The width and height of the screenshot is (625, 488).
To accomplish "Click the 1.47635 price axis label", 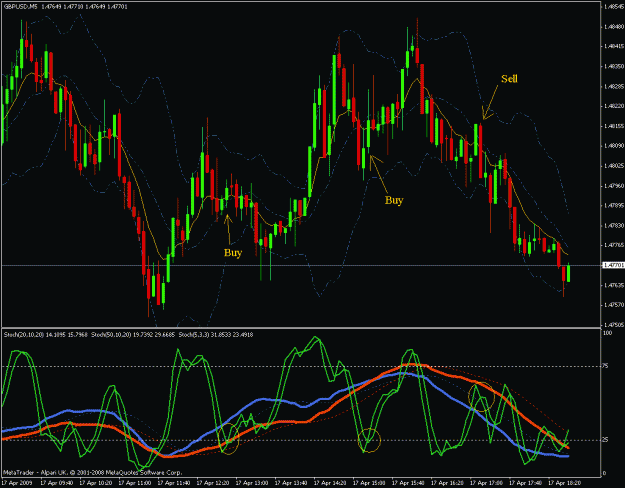I will pyautogui.click(x=614, y=285).
